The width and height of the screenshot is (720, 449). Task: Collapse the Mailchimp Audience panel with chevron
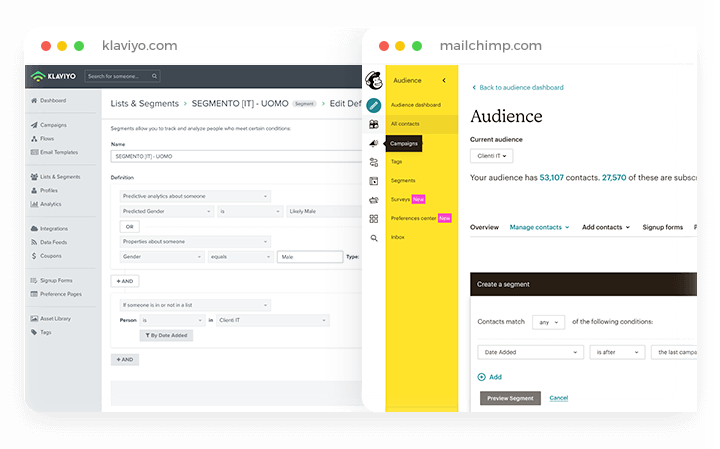click(444, 80)
